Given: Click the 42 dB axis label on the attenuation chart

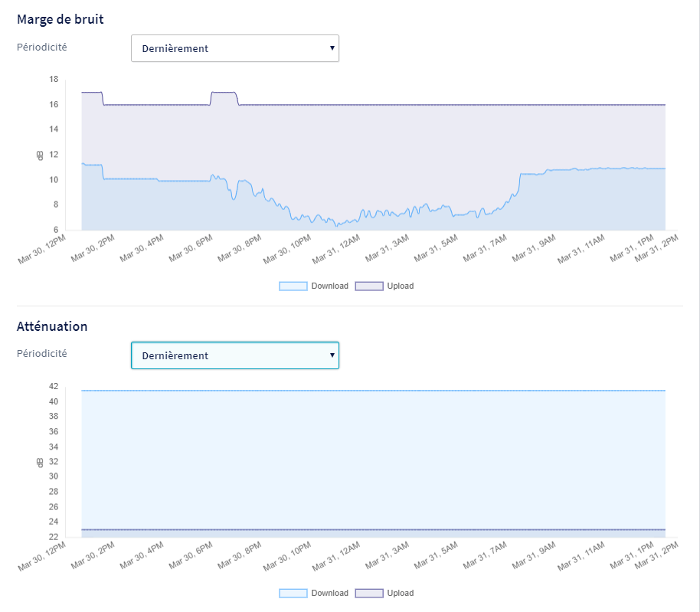Looking at the screenshot, I should click(x=54, y=386).
